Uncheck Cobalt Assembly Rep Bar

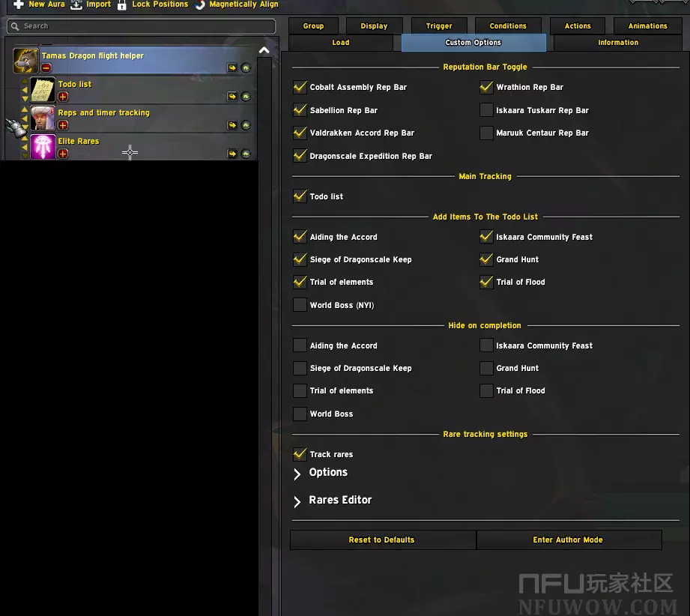click(300, 87)
